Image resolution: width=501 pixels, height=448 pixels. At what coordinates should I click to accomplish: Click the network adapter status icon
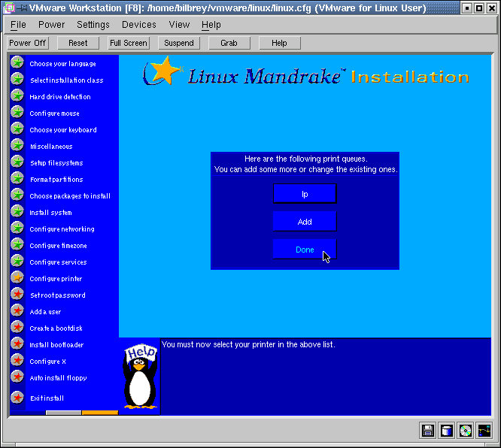[x=484, y=431]
